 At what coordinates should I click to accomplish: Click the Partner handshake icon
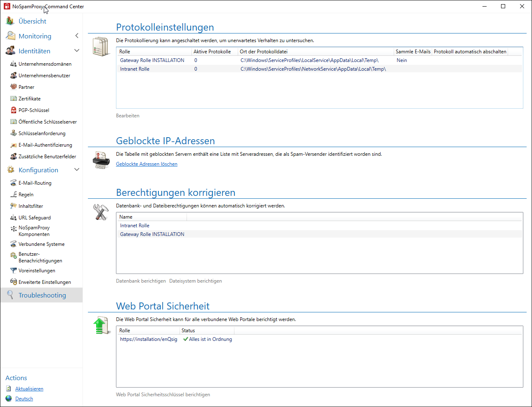pyautogui.click(x=14, y=87)
